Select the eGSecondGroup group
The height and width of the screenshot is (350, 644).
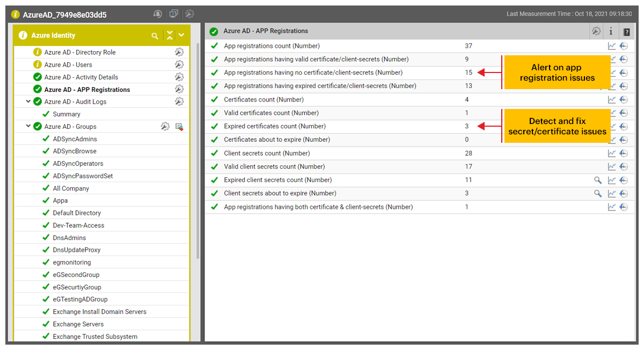tap(76, 275)
